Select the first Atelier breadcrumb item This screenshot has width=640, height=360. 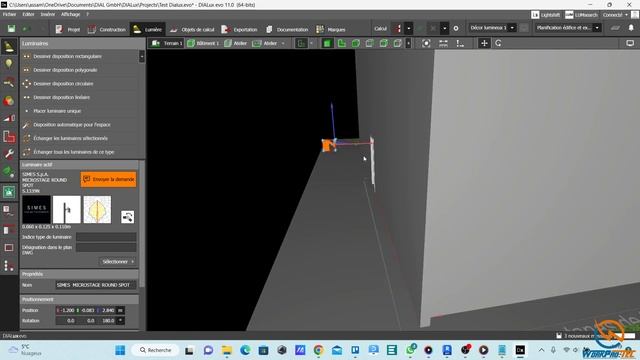click(236, 43)
